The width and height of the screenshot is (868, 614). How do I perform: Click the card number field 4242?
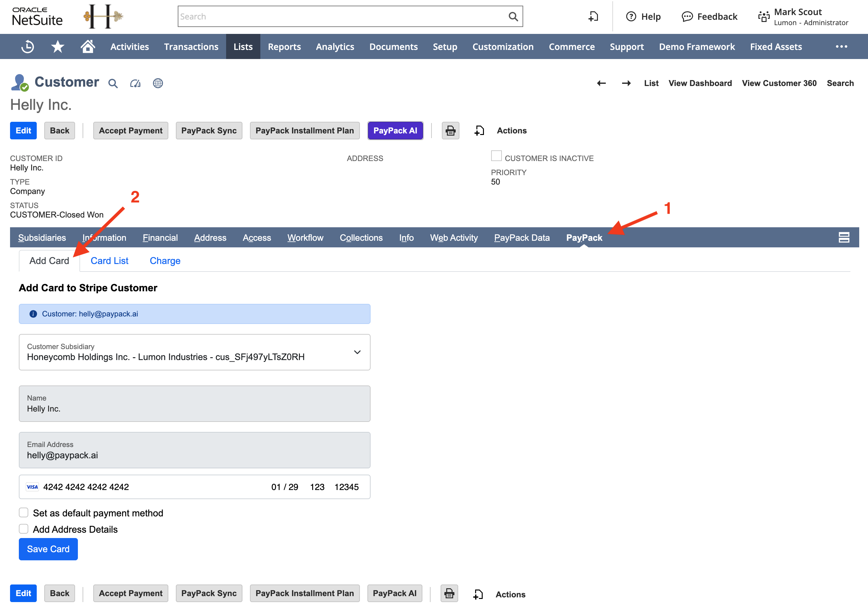(x=86, y=487)
